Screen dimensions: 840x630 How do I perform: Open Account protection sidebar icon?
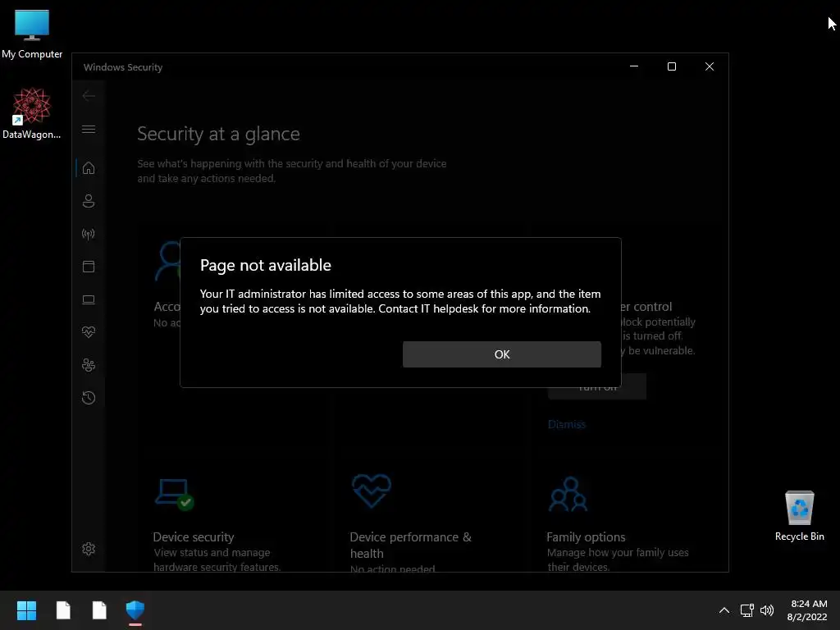(x=89, y=201)
